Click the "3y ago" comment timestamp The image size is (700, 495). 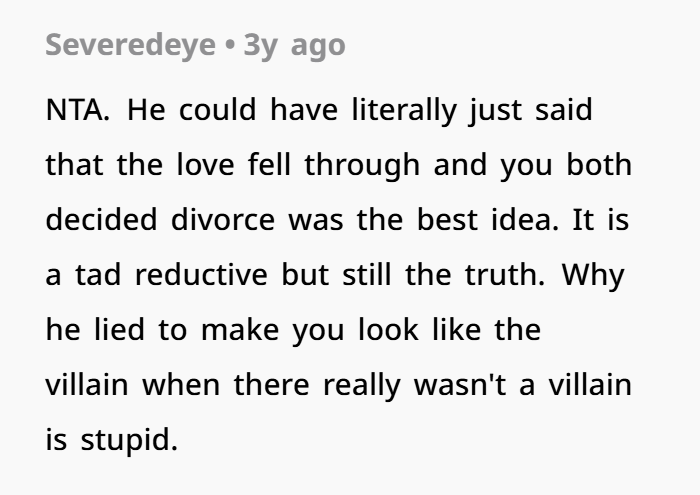point(294,46)
